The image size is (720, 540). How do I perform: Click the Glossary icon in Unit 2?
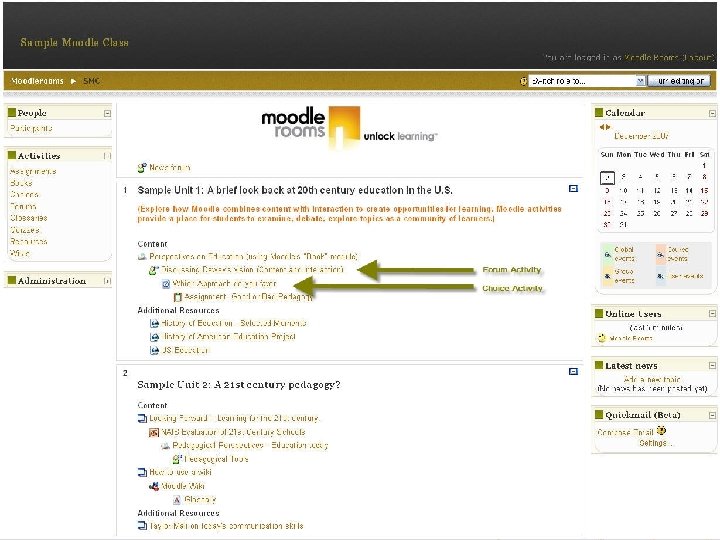(177, 500)
